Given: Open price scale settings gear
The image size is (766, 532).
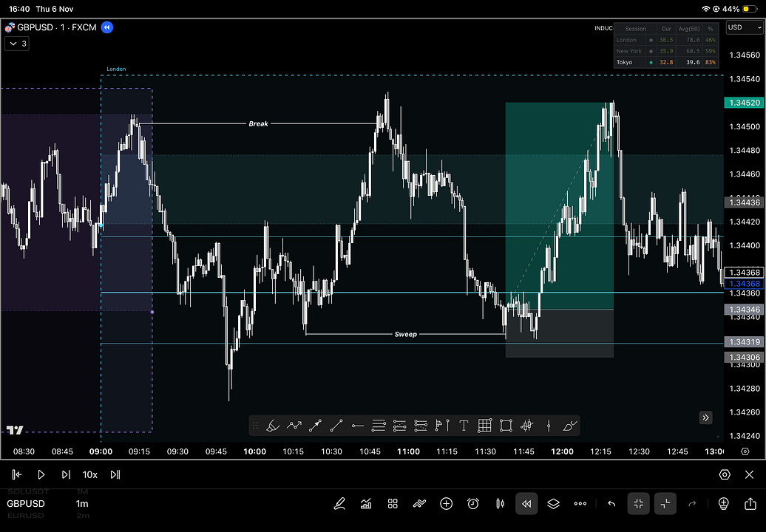Looking at the screenshot, I should (x=745, y=451).
